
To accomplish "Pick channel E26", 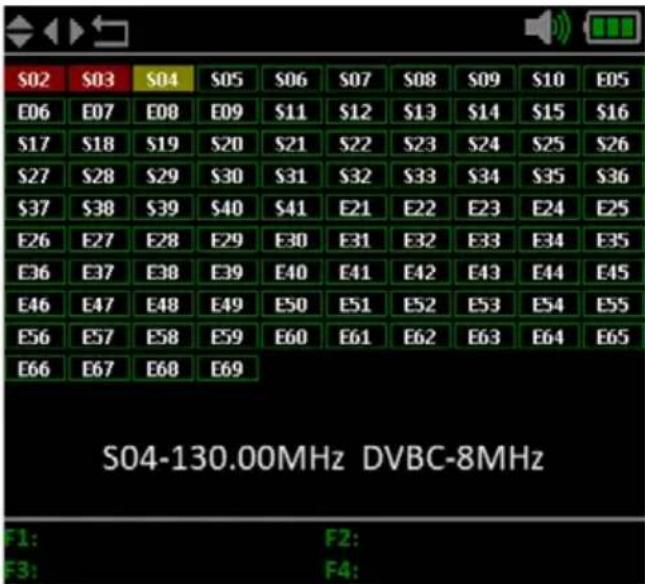I will coord(34,240).
